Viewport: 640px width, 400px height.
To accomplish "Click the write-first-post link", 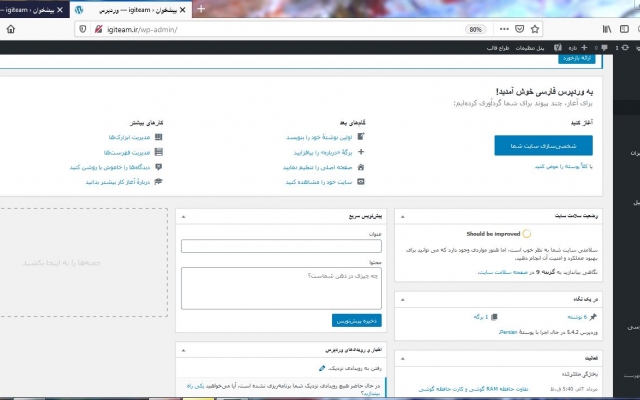I will [319, 137].
